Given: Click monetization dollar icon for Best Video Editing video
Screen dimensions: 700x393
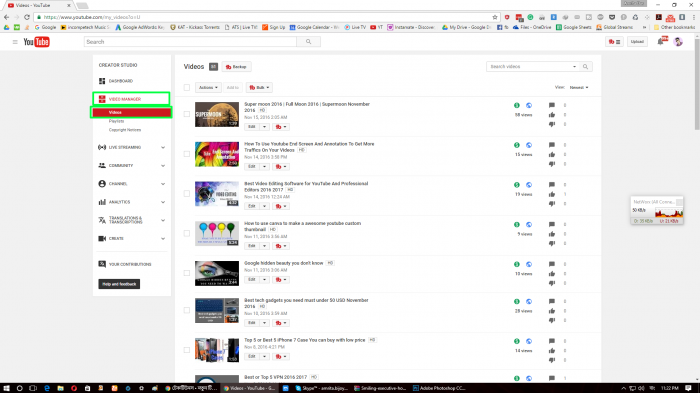Looking at the screenshot, I should (x=517, y=185).
